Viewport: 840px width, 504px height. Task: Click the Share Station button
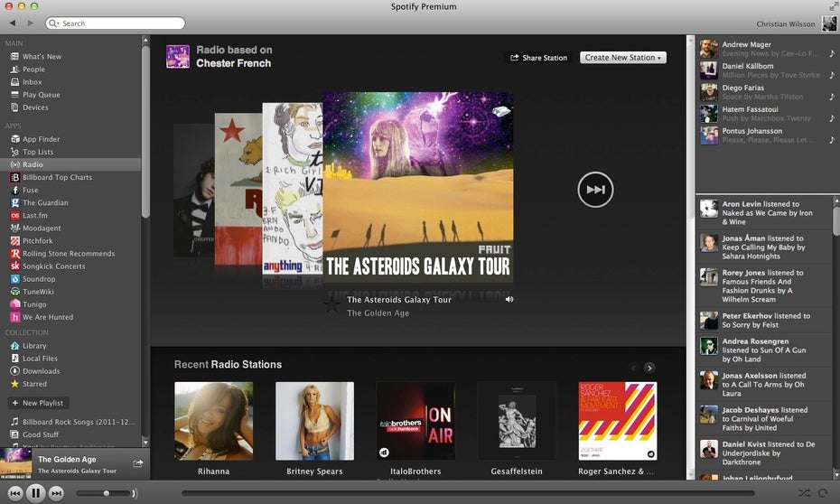(x=538, y=57)
